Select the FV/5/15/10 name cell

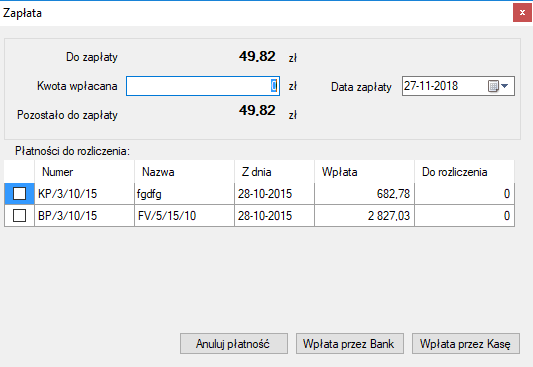point(185,216)
